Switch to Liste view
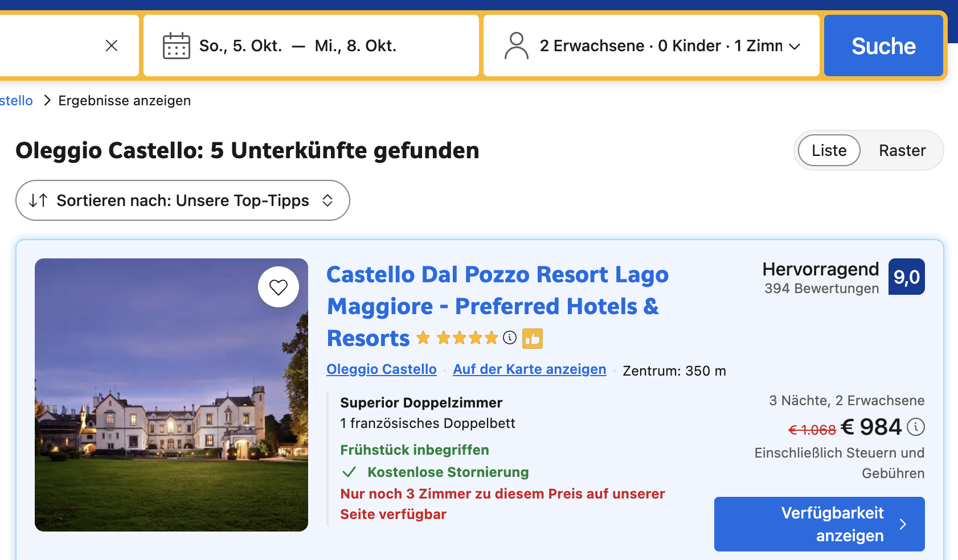This screenshot has height=560, width=958. coord(829,150)
